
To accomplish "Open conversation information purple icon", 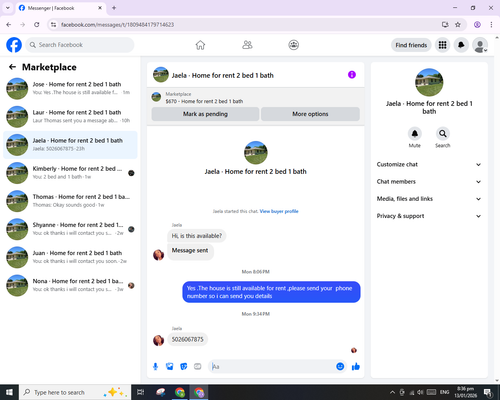I will [352, 75].
